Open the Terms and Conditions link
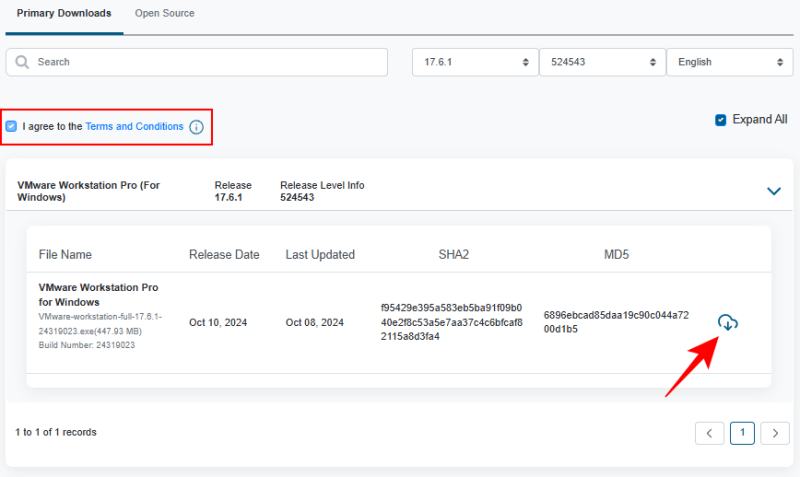The width and height of the screenshot is (800, 477). point(134,127)
